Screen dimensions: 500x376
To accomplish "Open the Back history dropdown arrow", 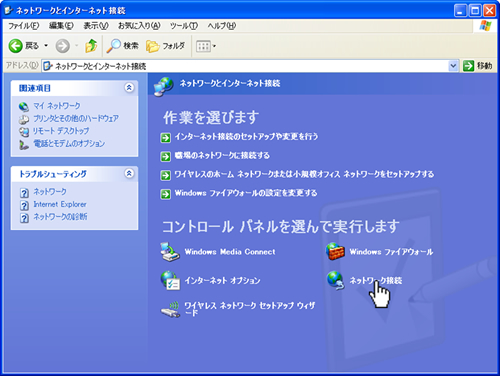I will tap(46, 46).
